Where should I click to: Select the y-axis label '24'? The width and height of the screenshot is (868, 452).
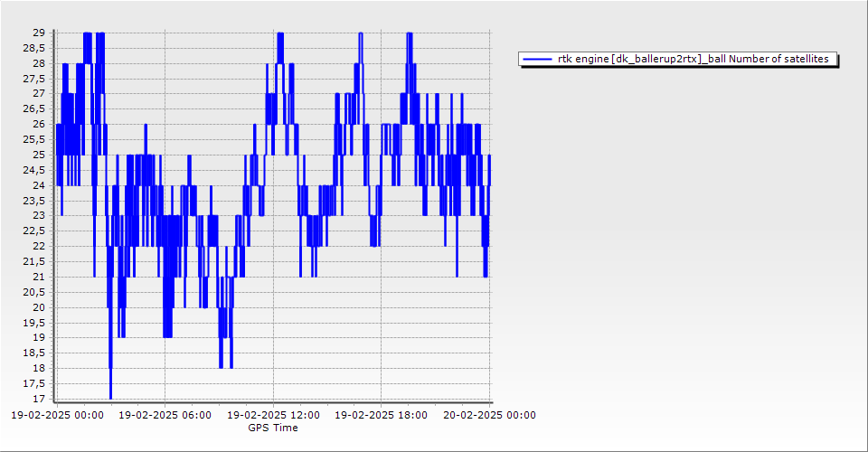click(x=38, y=185)
